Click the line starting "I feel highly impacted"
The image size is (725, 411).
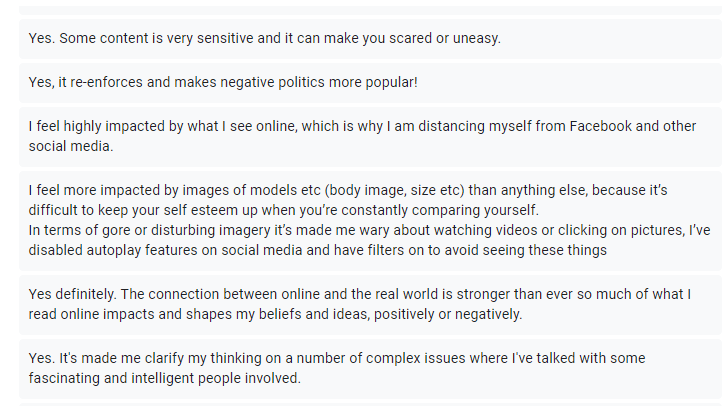click(x=358, y=126)
